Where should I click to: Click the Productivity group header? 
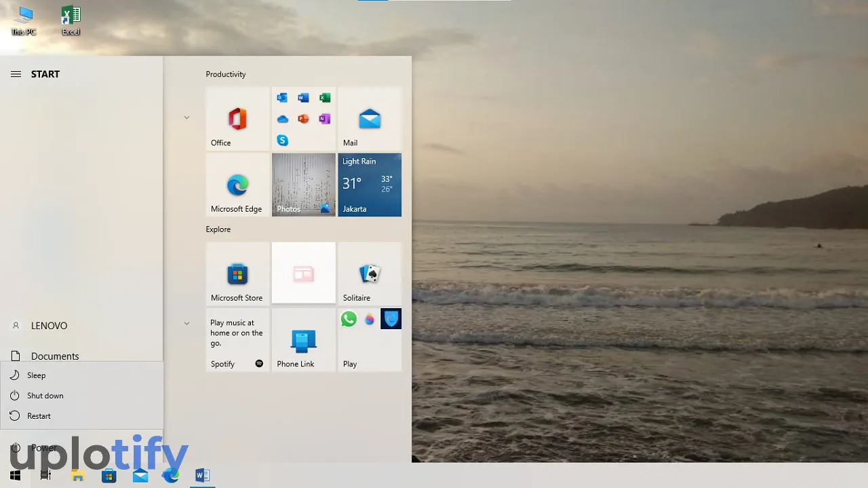(x=226, y=75)
